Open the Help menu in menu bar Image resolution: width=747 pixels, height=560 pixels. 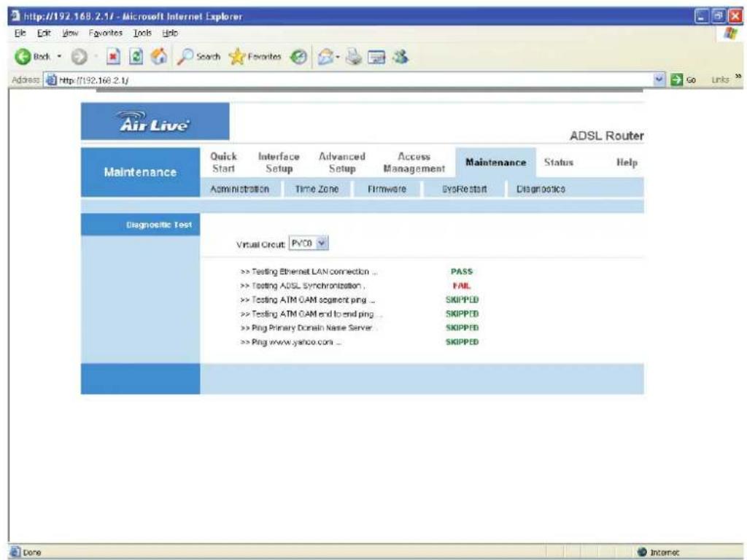(x=170, y=33)
